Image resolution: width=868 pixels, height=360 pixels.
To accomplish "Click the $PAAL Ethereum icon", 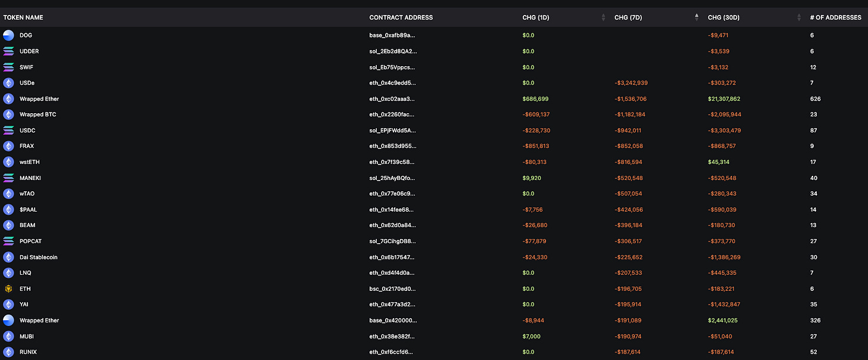I will point(8,210).
